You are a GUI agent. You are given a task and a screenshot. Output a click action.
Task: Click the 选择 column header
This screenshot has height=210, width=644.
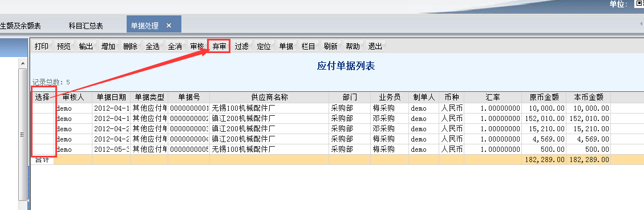(x=43, y=98)
